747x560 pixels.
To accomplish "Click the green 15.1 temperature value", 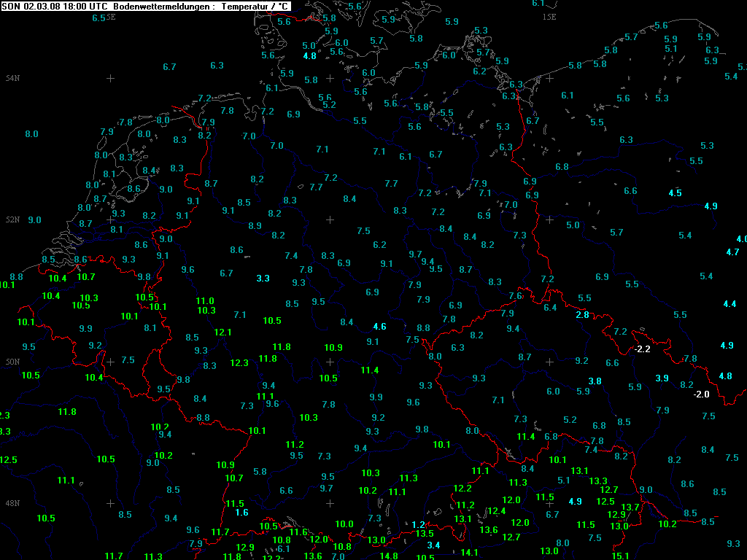I will pos(620,556).
